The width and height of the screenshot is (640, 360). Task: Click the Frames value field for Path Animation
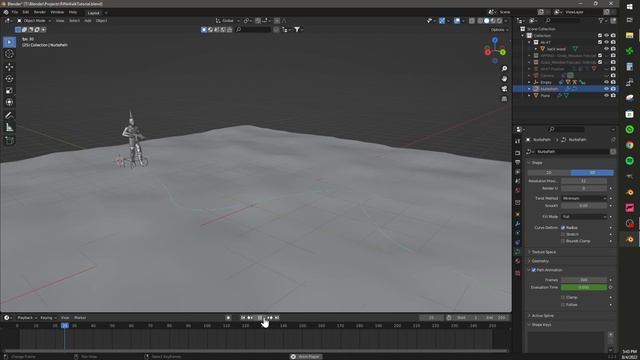pyautogui.click(x=584, y=280)
